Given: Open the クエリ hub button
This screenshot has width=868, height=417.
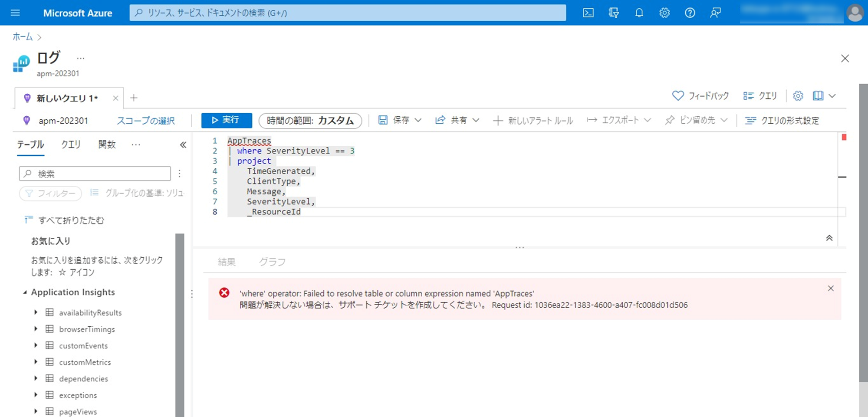Looking at the screenshot, I should click(760, 96).
